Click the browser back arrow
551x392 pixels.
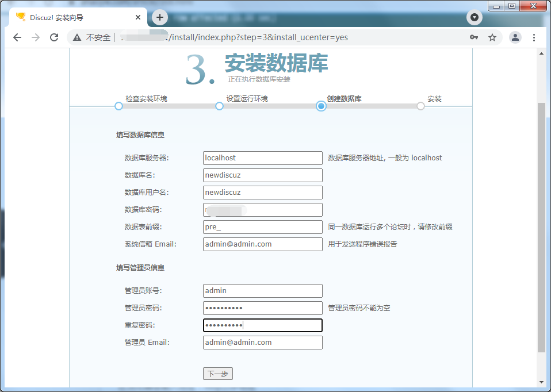[x=17, y=37]
